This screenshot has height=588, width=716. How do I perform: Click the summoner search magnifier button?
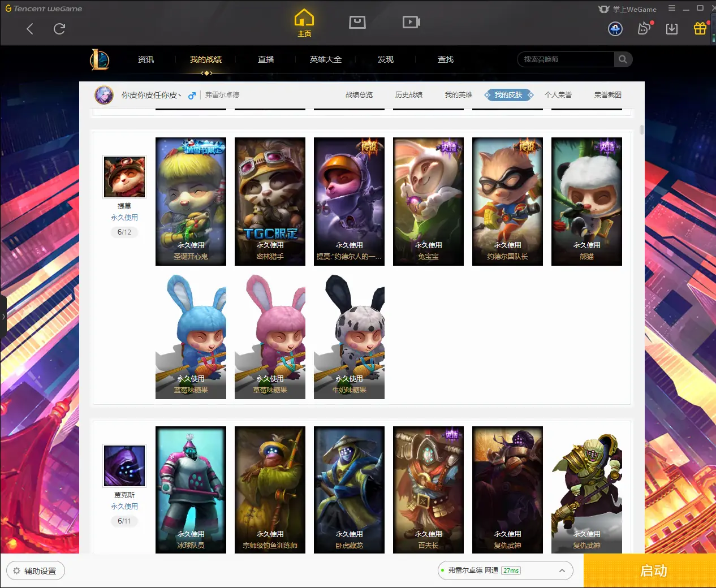623,59
